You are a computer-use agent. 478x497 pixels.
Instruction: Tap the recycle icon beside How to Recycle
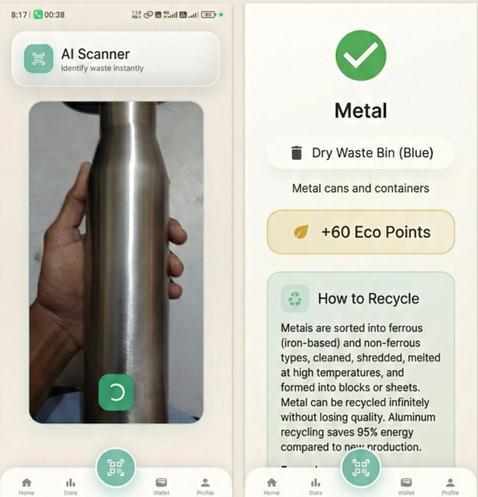tap(295, 298)
